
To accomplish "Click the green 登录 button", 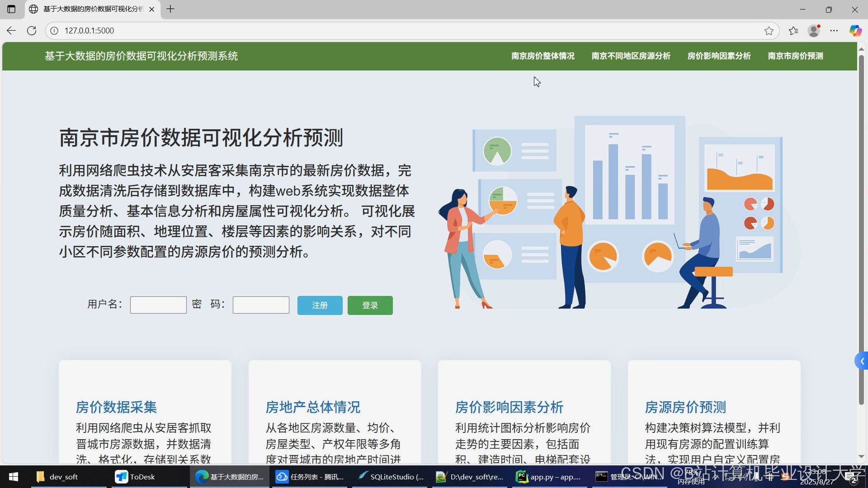I will [370, 305].
